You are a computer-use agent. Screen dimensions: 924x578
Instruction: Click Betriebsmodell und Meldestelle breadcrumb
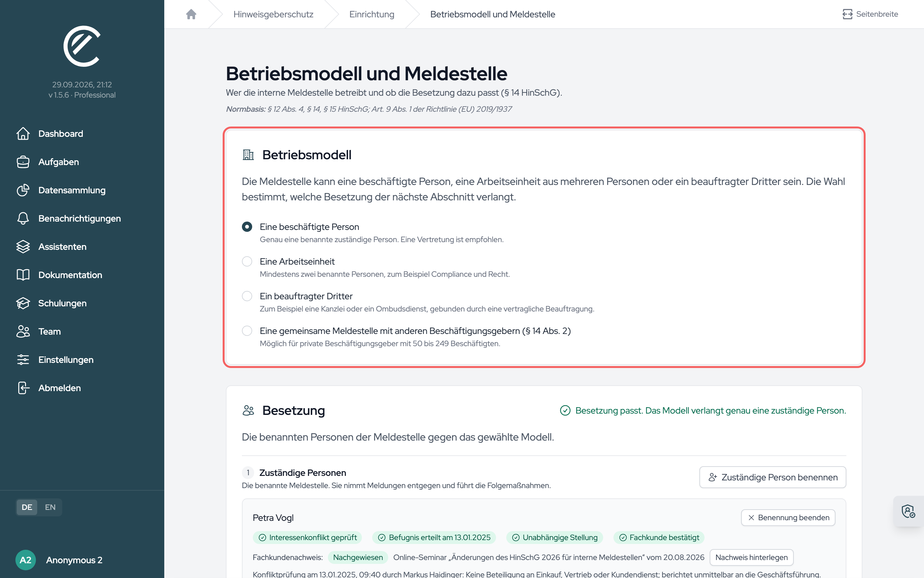click(x=492, y=14)
